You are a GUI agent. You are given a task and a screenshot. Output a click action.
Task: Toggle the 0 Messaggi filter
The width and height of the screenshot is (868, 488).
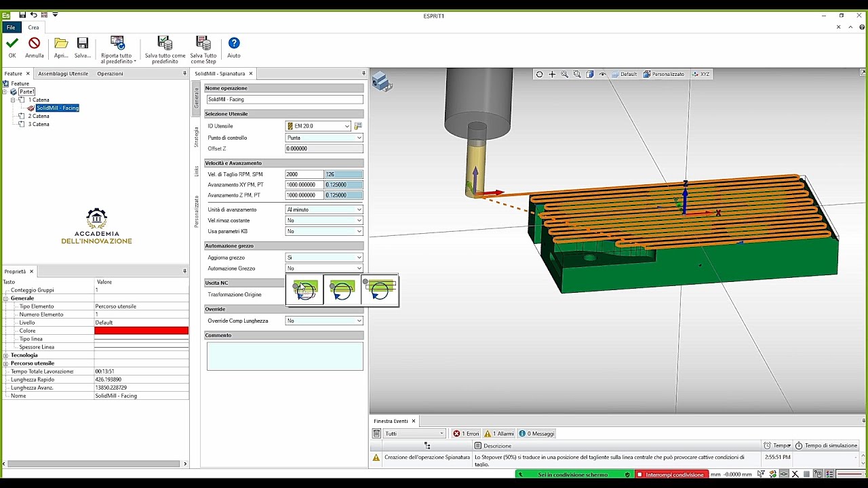(537, 434)
